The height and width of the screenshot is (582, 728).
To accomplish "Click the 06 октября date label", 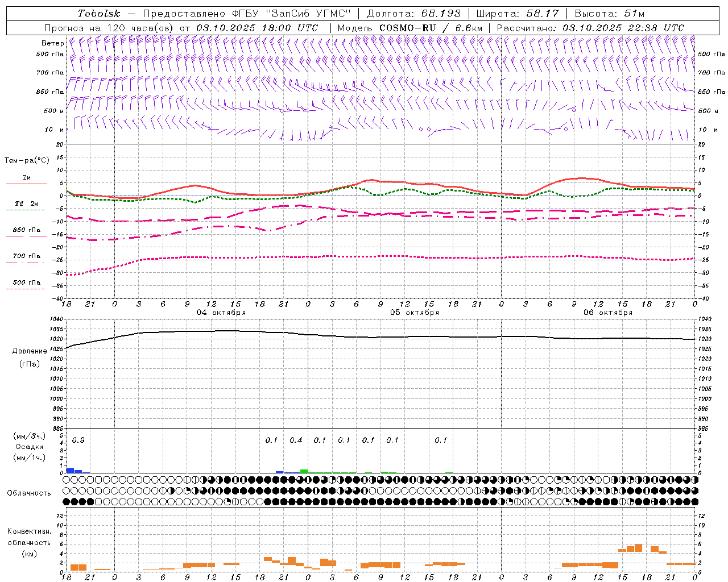I will coord(608,313).
